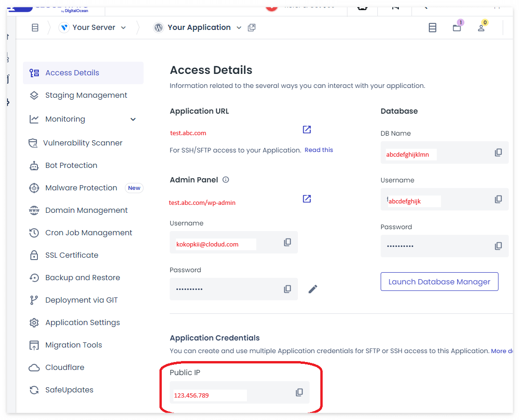Click the Admin Panel username field

click(234, 243)
